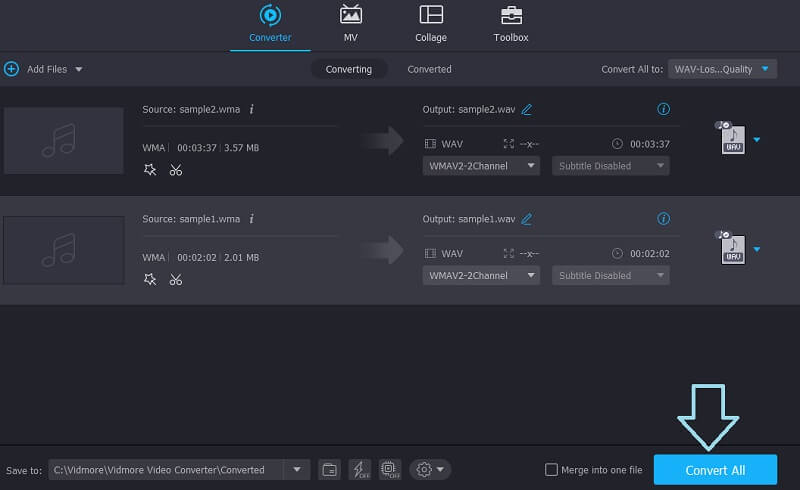Image resolution: width=800 pixels, height=490 pixels.
Task: Click the WAV format icon for sample1
Action: (733, 249)
